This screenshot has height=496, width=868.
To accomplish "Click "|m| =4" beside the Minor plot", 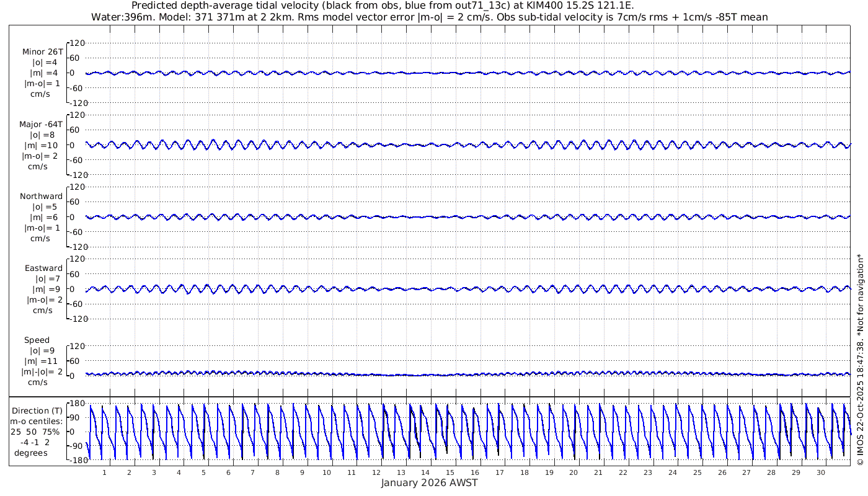I will click(x=45, y=74).
